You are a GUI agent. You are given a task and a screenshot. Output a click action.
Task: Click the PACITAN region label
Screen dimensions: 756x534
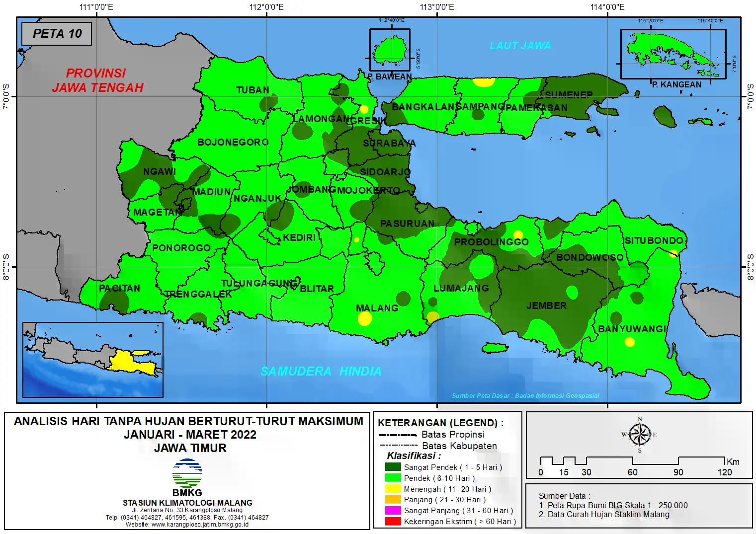(x=120, y=289)
